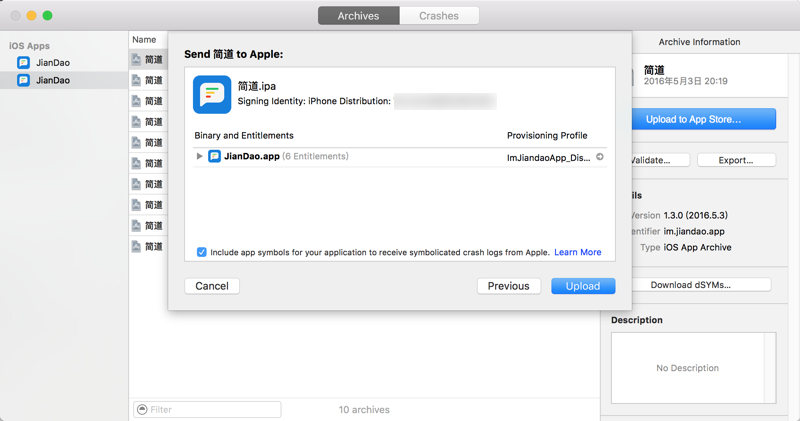Cancel the Send to Apple dialog
This screenshot has width=800, height=421.
[212, 286]
